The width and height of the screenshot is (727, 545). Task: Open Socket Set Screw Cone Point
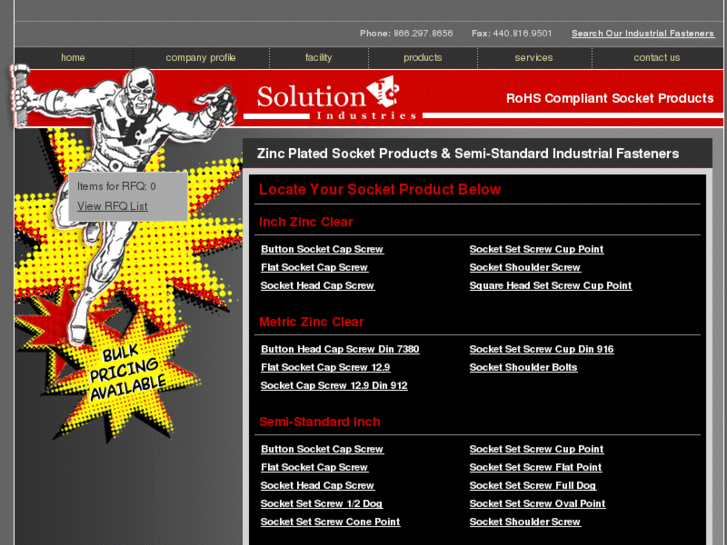click(x=330, y=522)
